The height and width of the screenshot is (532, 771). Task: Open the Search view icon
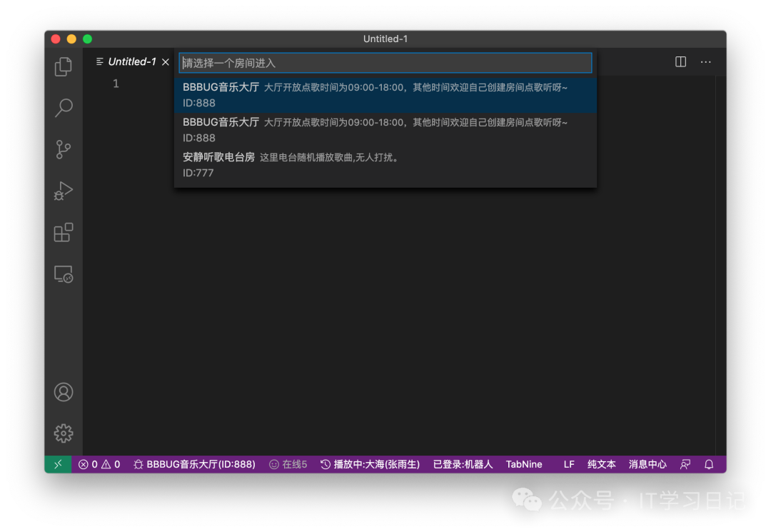coord(64,108)
